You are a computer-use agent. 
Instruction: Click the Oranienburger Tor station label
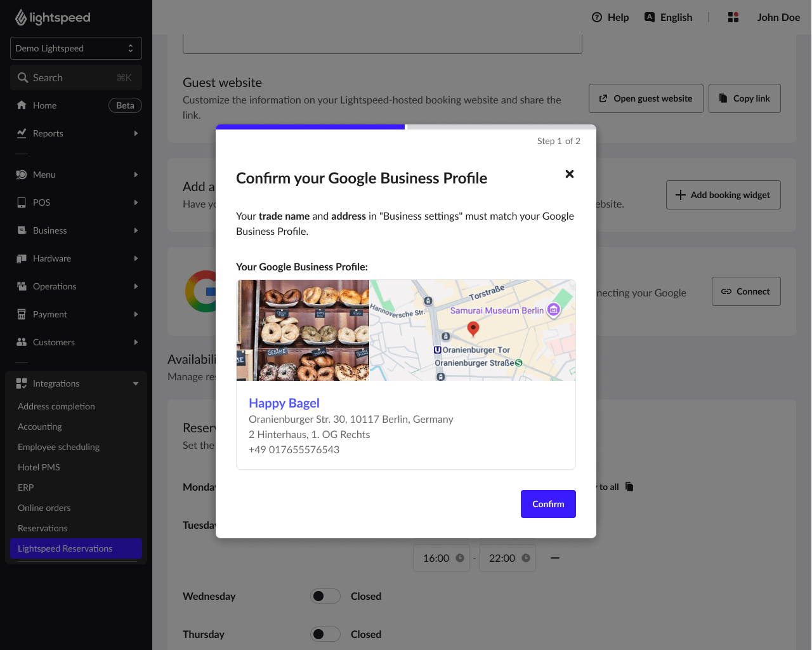coord(476,350)
